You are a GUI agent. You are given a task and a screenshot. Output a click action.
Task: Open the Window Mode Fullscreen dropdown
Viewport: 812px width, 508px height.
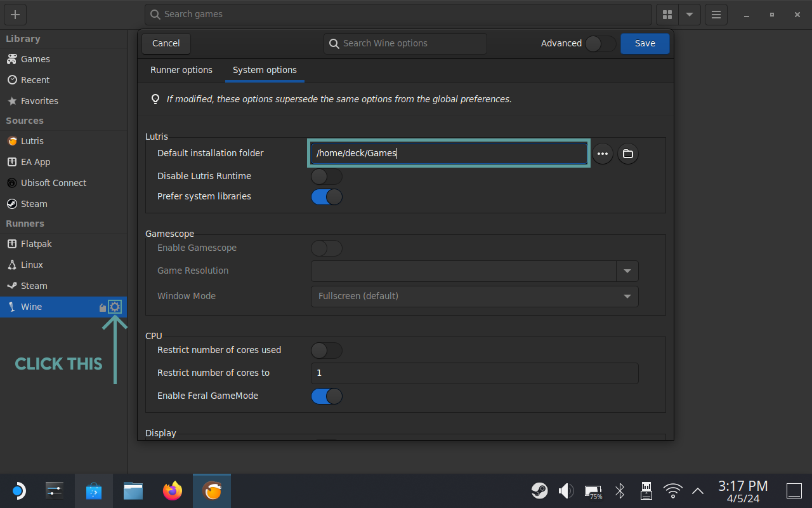point(474,297)
